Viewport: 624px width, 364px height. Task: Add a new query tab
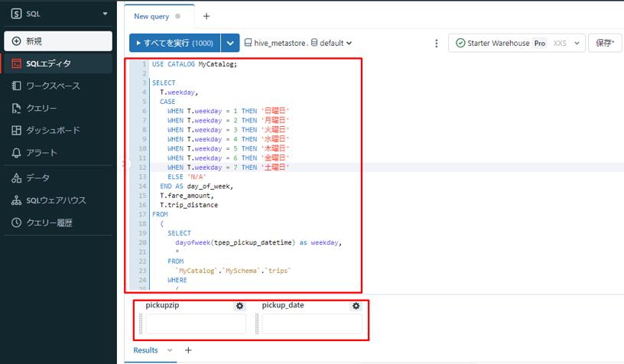[x=206, y=16]
